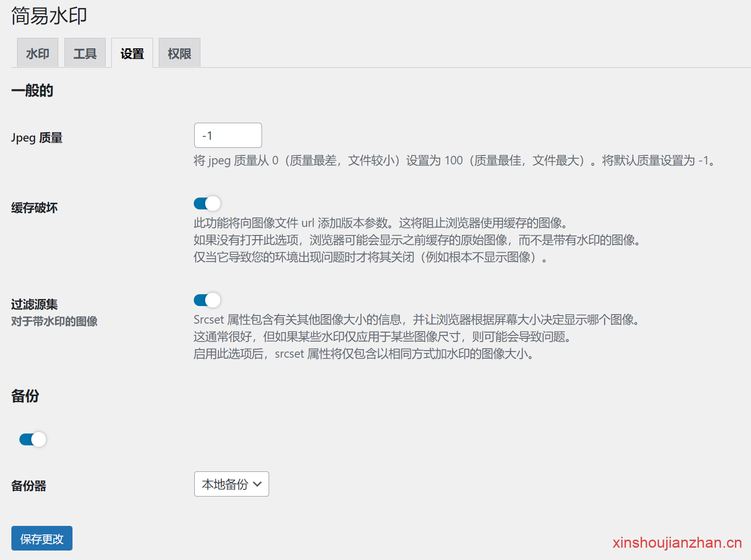Select the 设置 tab
Viewport: 751px width, 560px height.
(132, 53)
